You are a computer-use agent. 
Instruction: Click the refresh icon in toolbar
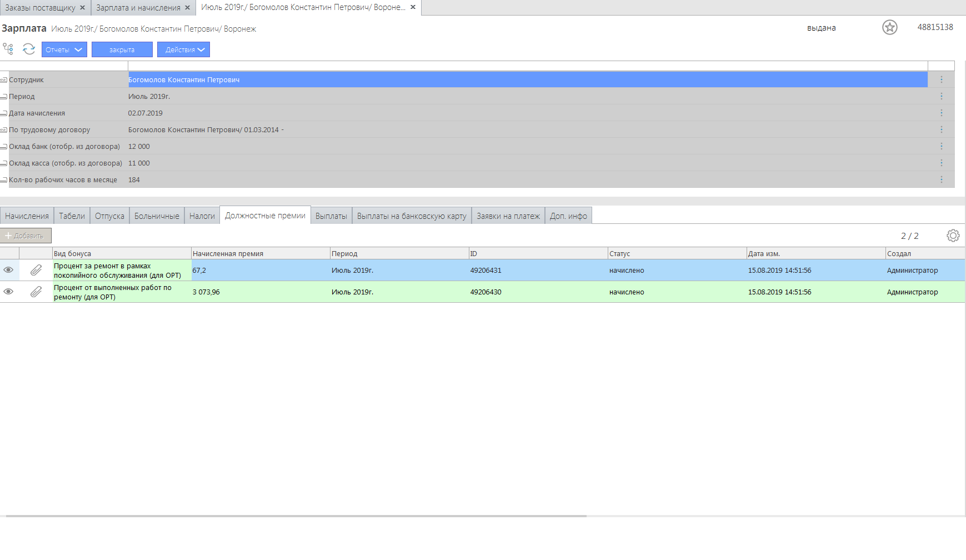click(29, 49)
